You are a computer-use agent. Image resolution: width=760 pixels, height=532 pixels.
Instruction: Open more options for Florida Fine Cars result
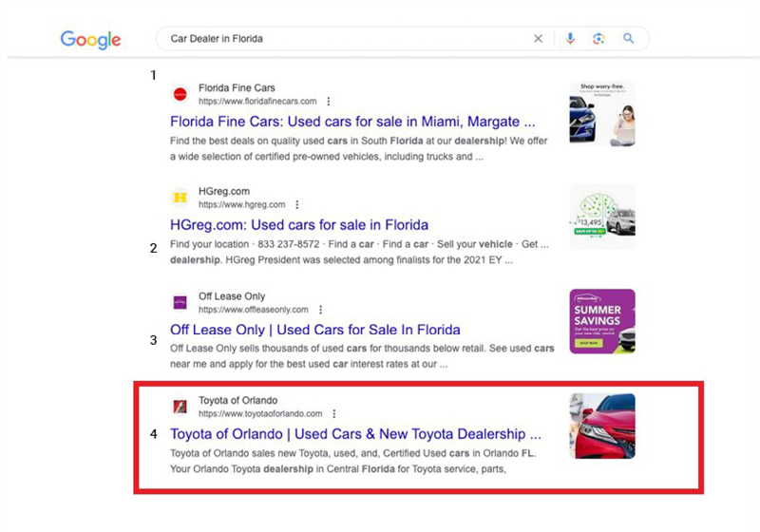click(328, 101)
